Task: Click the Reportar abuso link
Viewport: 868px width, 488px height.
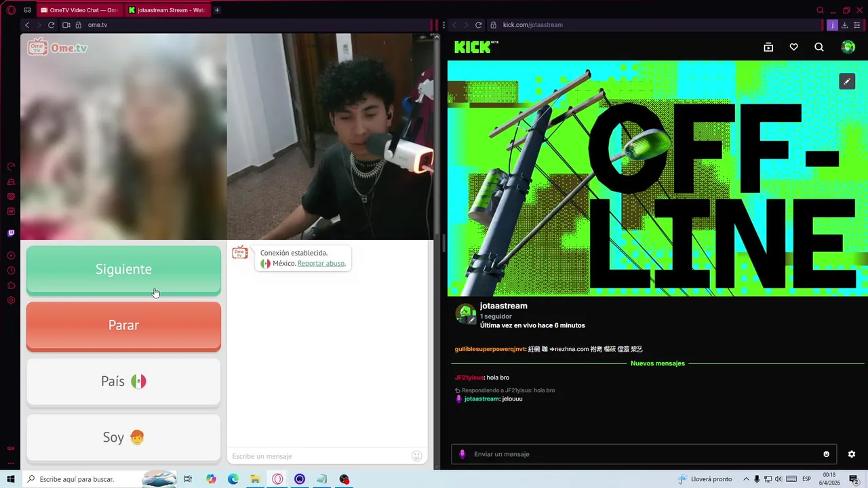Action: 321,264
